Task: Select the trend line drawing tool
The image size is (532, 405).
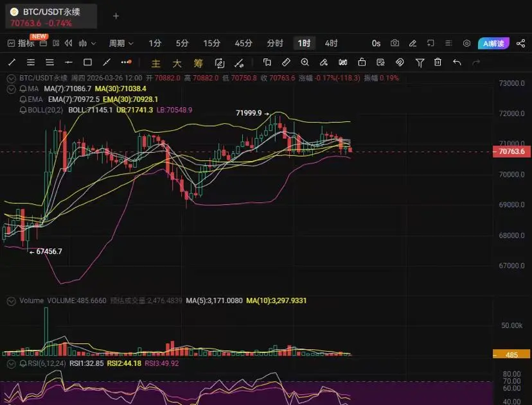Action: [x=11, y=62]
